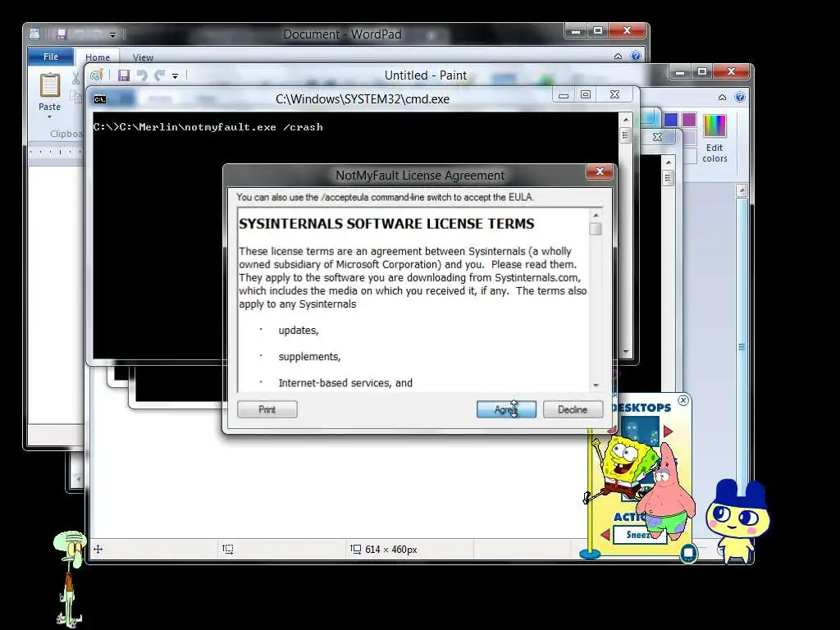This screenshot has width=840, height=630.
Task: Click the license text scrollbar thumb
Action: pos(596,230)
